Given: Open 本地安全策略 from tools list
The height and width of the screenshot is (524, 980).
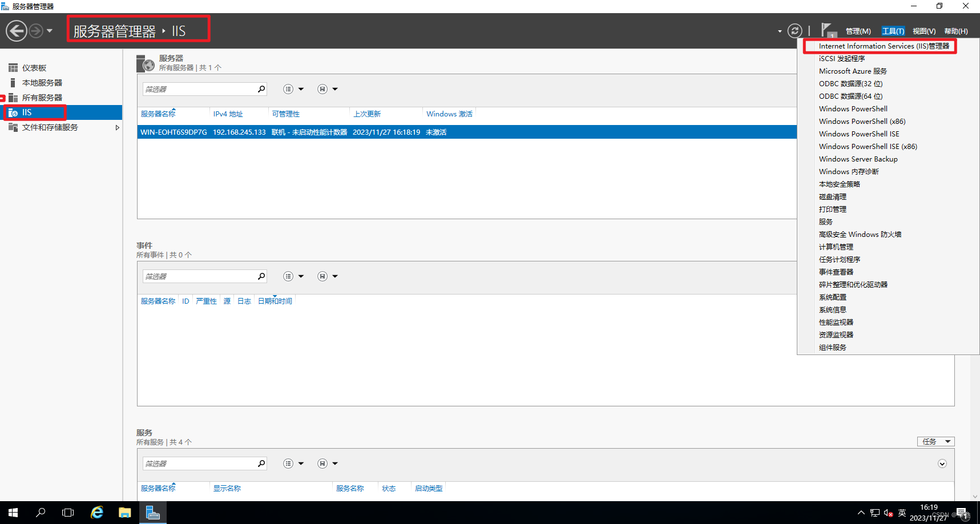Looking at the screenshot, I should coord(839,184).
